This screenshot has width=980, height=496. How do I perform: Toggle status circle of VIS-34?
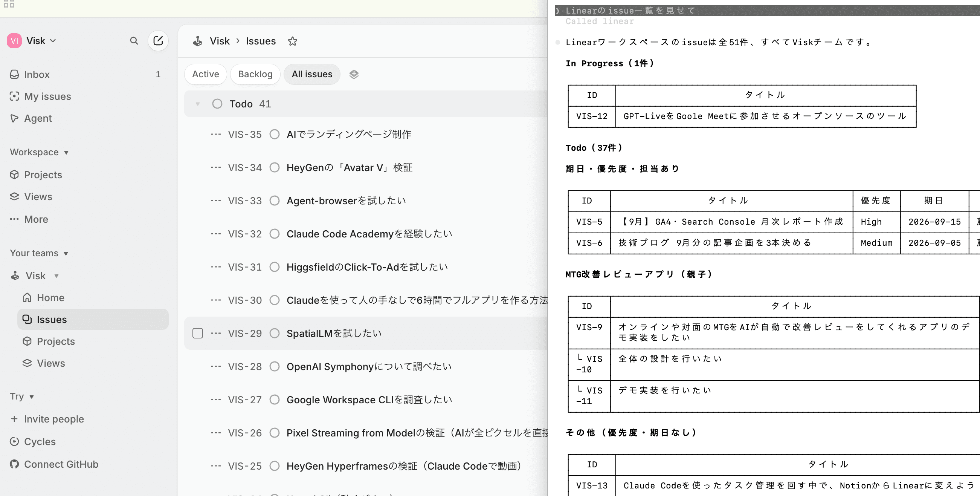pyautogui.click(x=274, y=167)
